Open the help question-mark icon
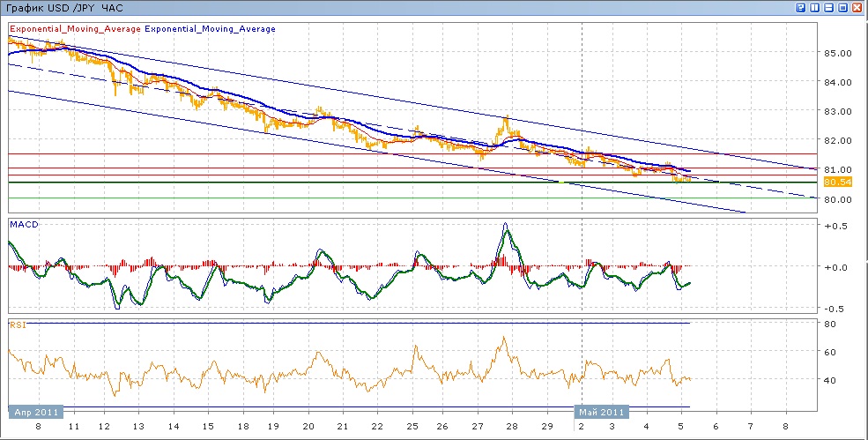The height and width of the screenshot is (440, 868). click(801, 7)
